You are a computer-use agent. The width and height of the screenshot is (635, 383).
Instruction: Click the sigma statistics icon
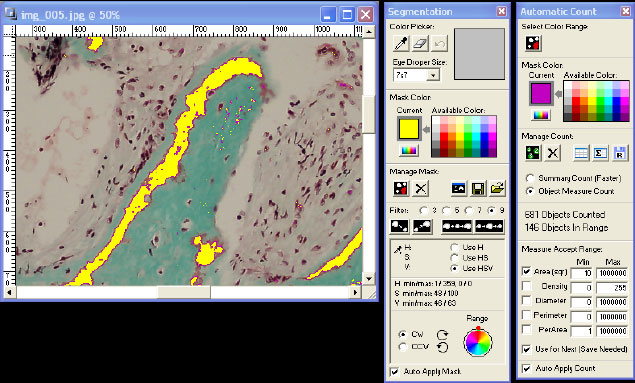coord(600,153)
